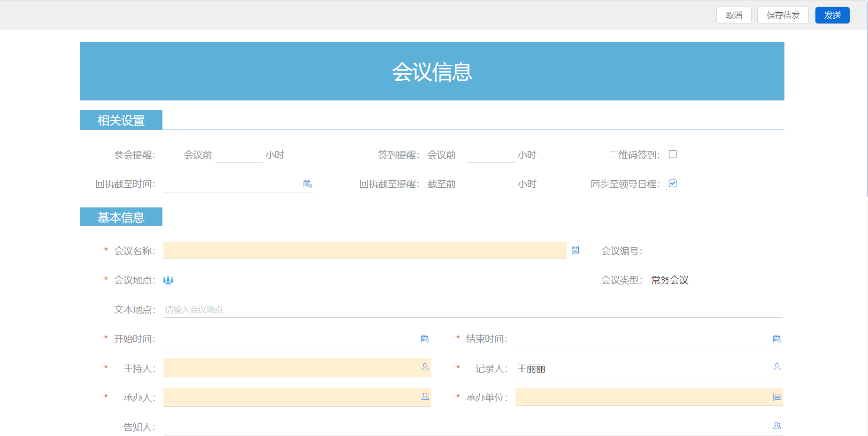Screen dimensions: 868x436
Task: Open calendar picker for 开始时间
Action: coord(425,339)
